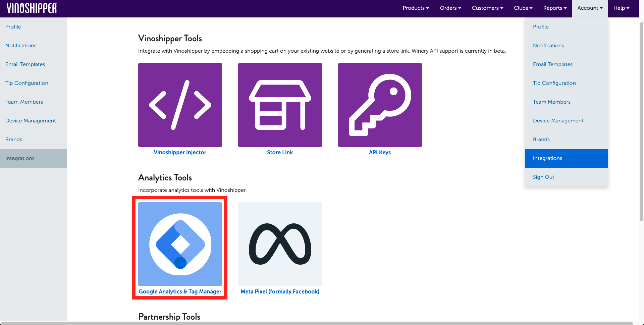The height and width of the screenshot is (325, 644).
Task: Select Notifications in the Account dropdown
Action: pos(567,46)
